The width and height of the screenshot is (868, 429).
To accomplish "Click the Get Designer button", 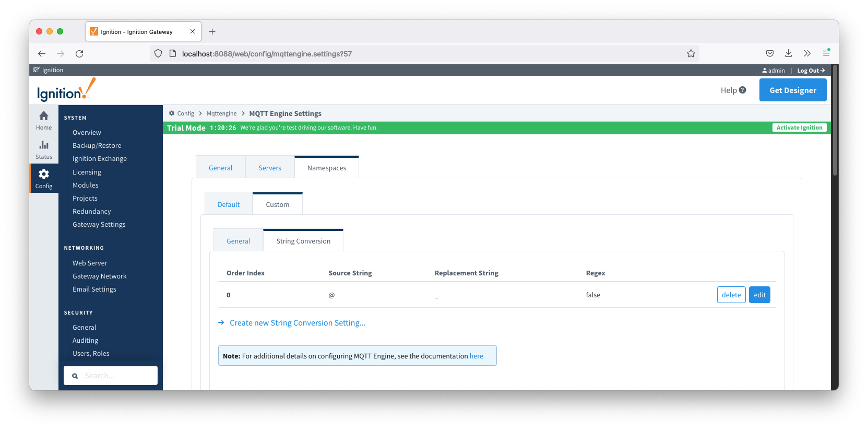I will click(x=793, y=90).
